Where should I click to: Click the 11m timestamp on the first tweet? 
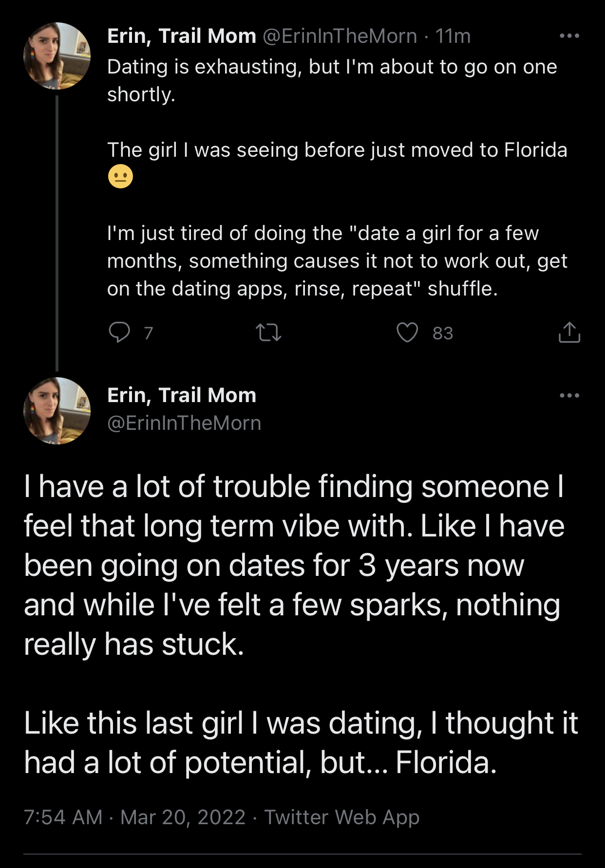pos(453,36)
